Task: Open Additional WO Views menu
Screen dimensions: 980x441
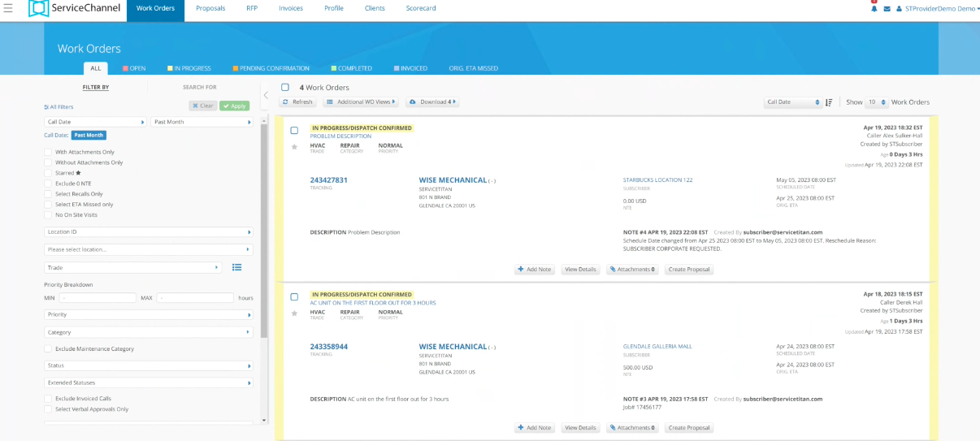Action: click(x=361, y=102)
